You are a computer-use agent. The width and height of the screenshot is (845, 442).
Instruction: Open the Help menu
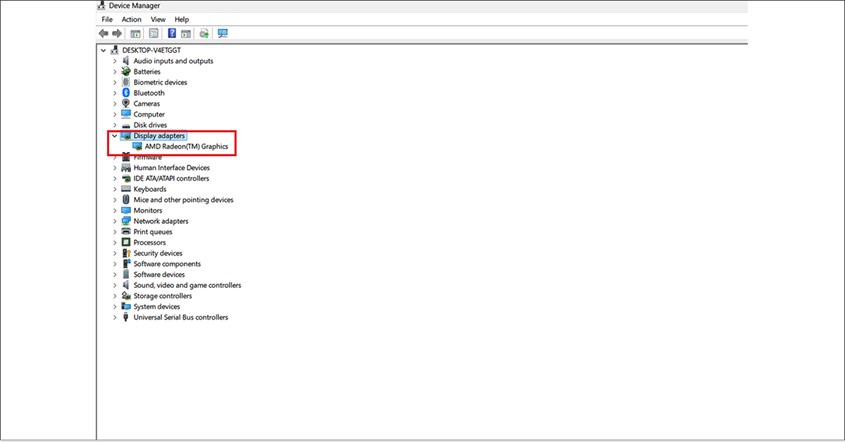click(182, 19)
